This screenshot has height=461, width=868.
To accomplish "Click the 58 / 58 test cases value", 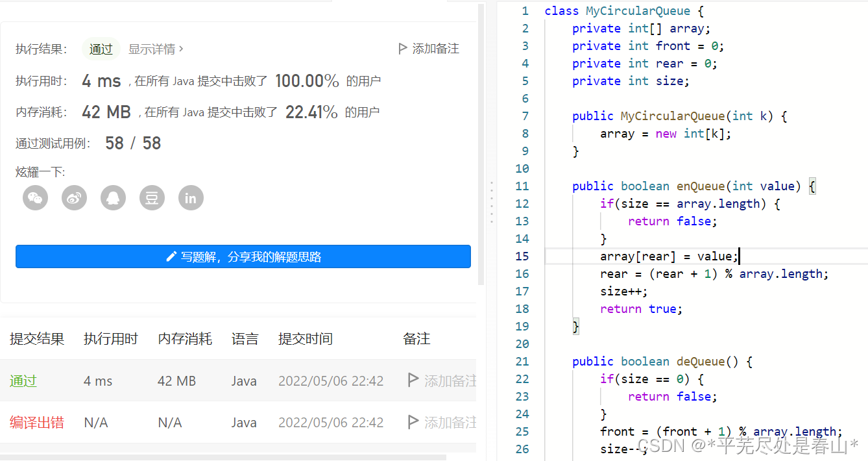I will pyautogui.click(x=133, y=143).
